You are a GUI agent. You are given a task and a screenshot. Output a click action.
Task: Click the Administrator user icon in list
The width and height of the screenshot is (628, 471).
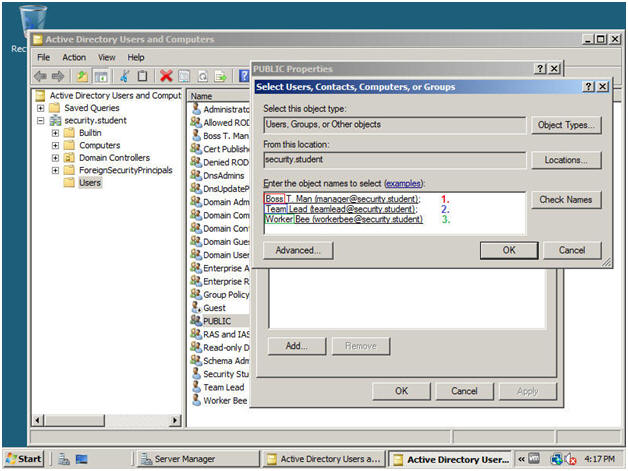point(196,109)
